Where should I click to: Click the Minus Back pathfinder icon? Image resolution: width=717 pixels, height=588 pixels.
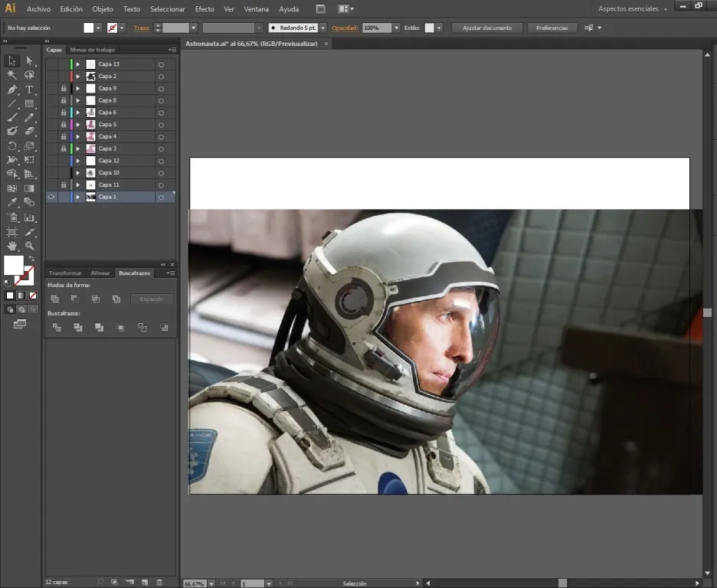point(164,327)
